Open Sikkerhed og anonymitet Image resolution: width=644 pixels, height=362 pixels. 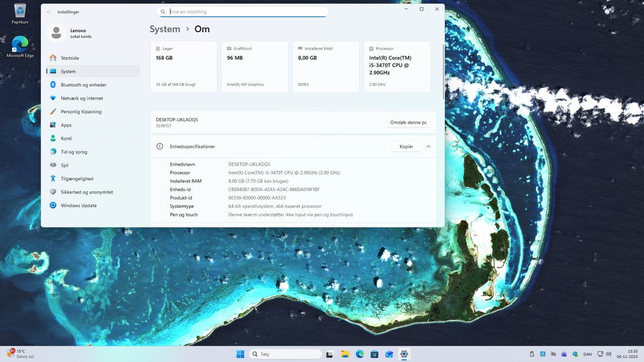(x=87, y=192)
